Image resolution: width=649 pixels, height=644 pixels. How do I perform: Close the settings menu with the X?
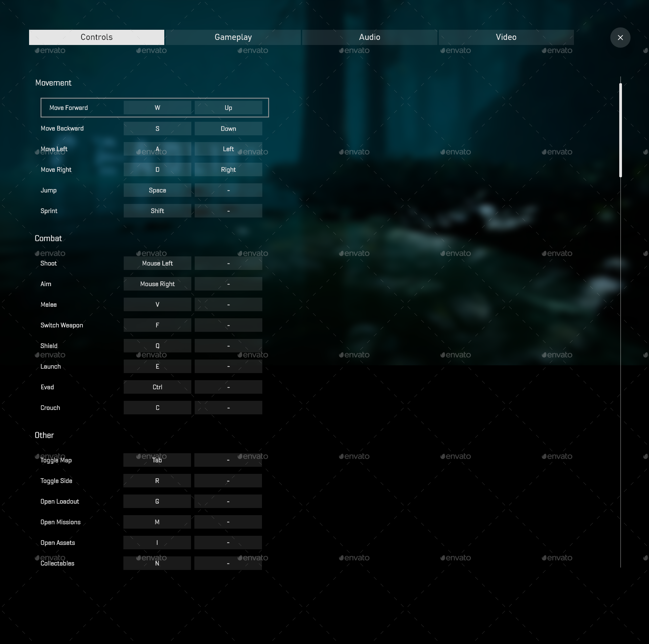pos(620,37)
